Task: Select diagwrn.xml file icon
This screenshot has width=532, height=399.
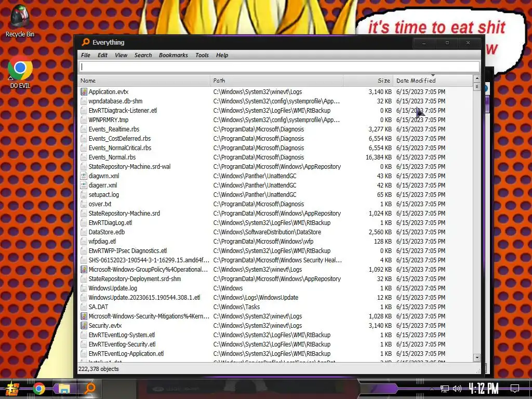Action: (x=84, y=176)
